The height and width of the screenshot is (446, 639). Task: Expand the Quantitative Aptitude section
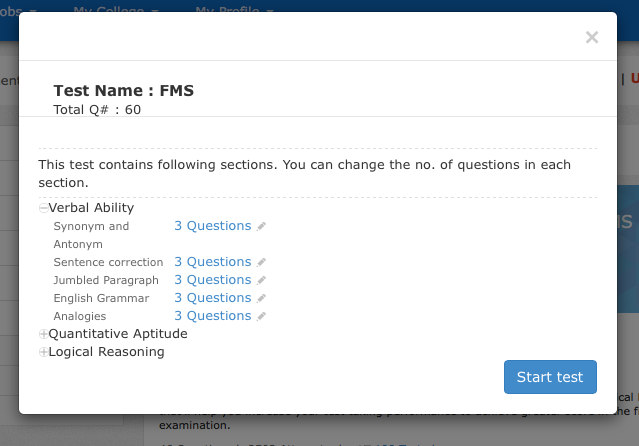coord(43,334)
